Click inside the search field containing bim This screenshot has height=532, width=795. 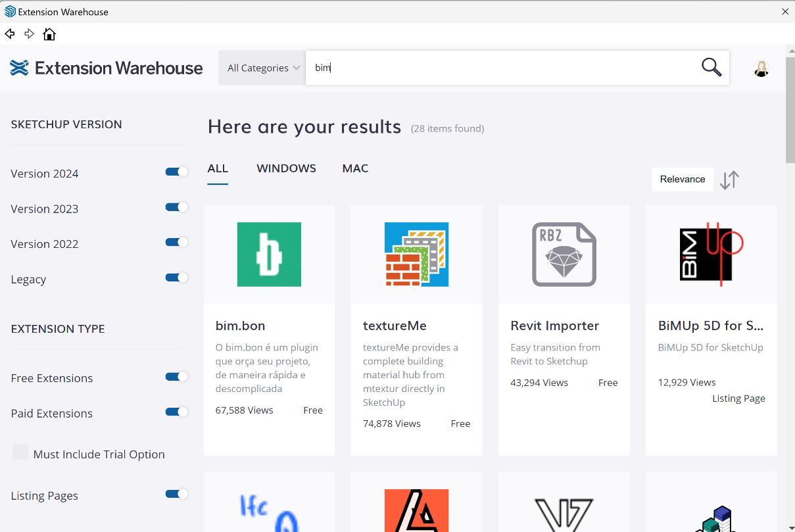coord(502,68)
